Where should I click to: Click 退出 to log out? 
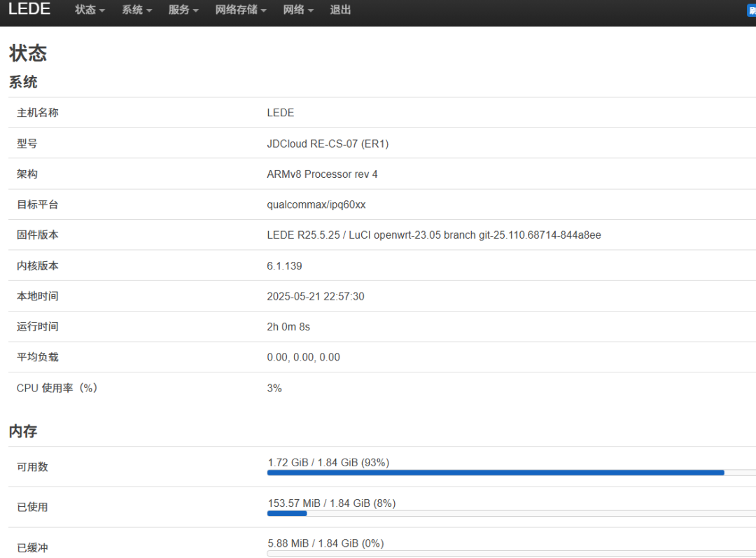[x=341, y=10]
